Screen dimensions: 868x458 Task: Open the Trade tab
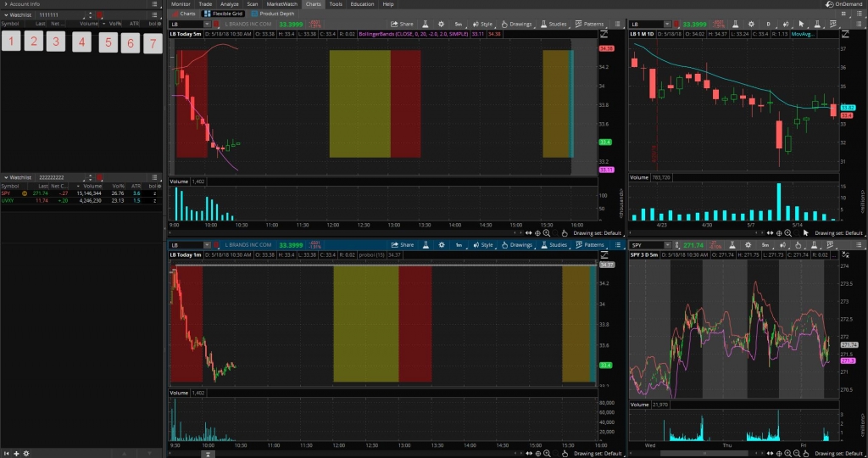pos(205,4)
